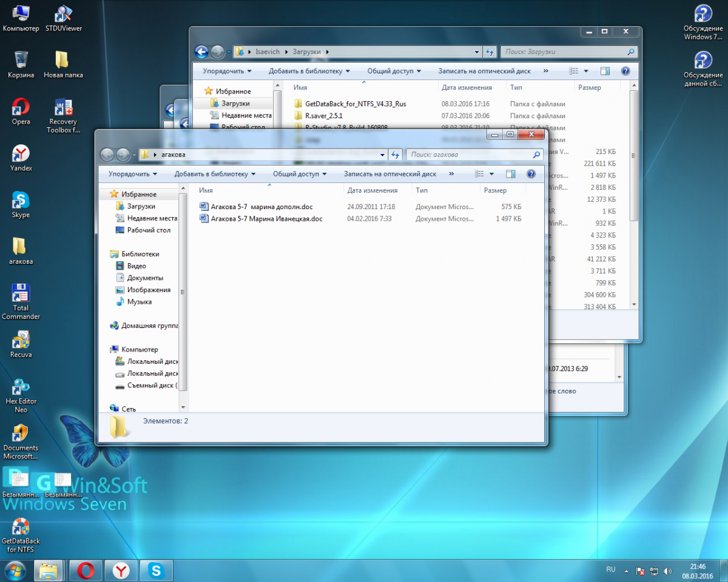Viewport: 728px width, 582px height.
Task: Select Документы library in navigation pane
Action: tap(144, 278)
